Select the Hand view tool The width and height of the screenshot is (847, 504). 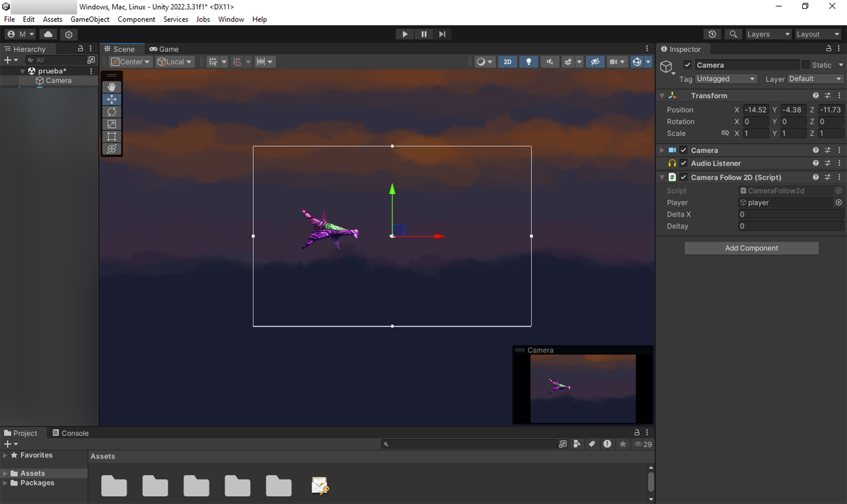coord(112,87)
